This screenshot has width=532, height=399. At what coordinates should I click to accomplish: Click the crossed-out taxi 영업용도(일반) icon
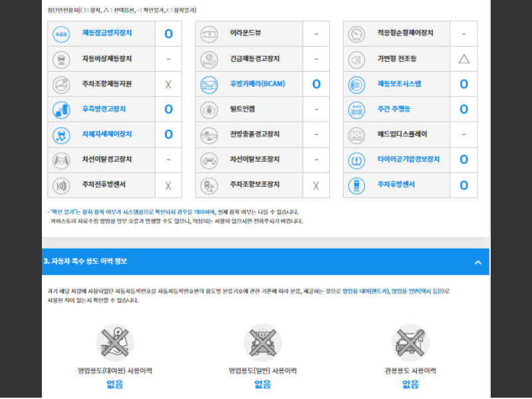[263, 342]
